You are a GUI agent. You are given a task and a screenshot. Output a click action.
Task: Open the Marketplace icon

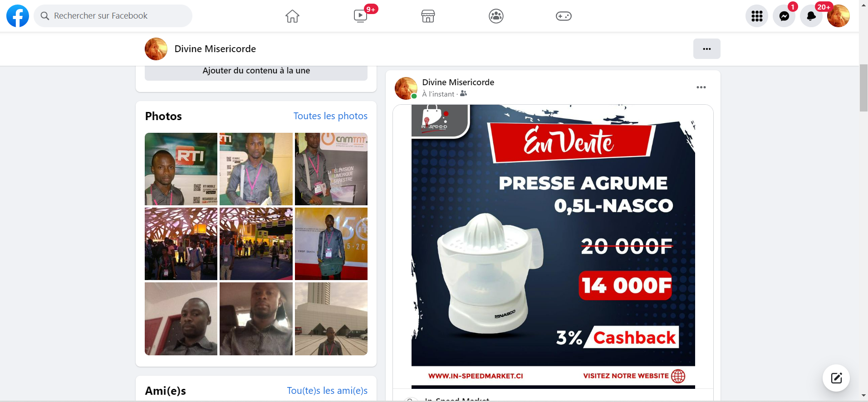tap(428, 16)
